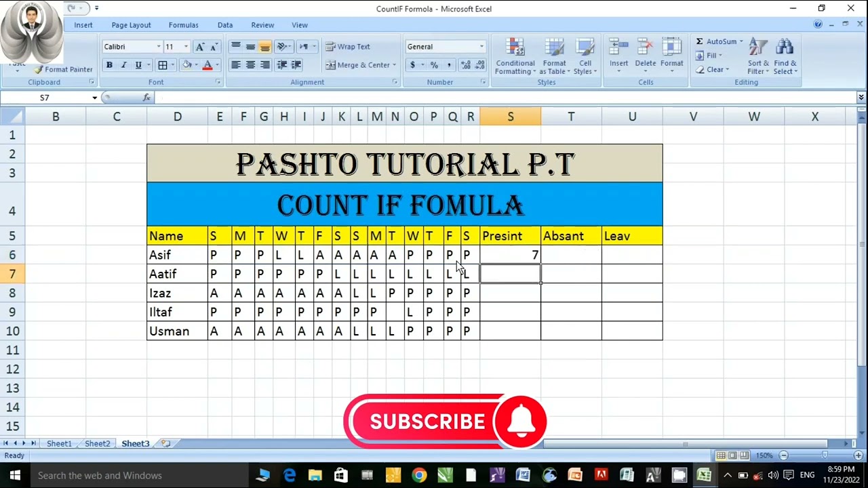Viewport: 868px width, 488px height.
Task: Apply Font Color red A
Action: 208,65
